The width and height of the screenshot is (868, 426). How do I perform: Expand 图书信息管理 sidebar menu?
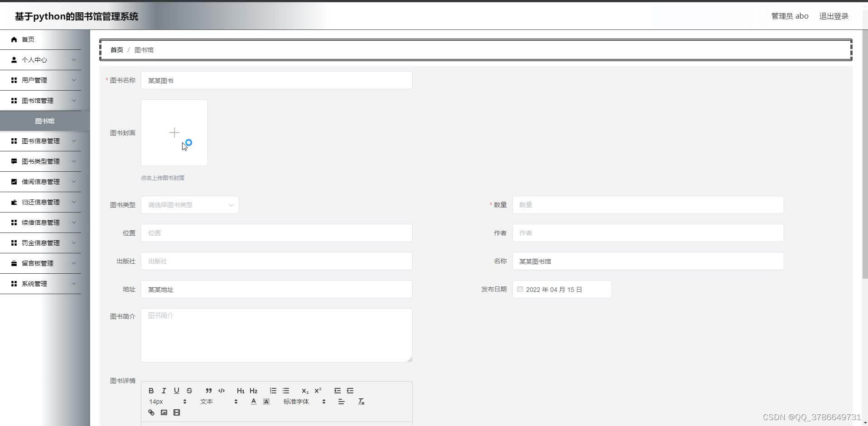(41, 141)
